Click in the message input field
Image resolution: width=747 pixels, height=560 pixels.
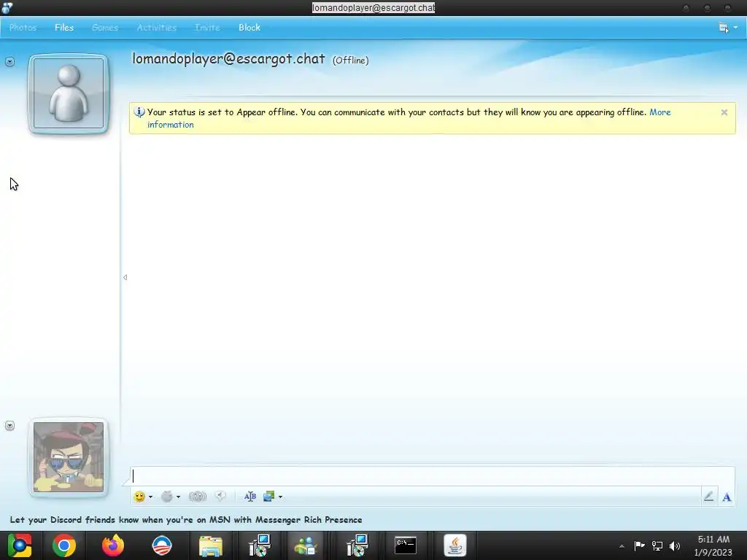(x=432, y=476)
